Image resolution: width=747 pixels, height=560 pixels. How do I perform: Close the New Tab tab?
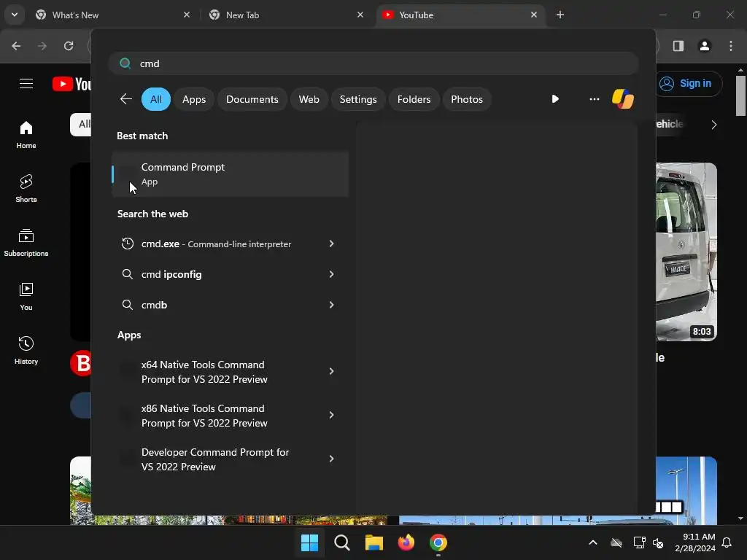tap(360, 15)
